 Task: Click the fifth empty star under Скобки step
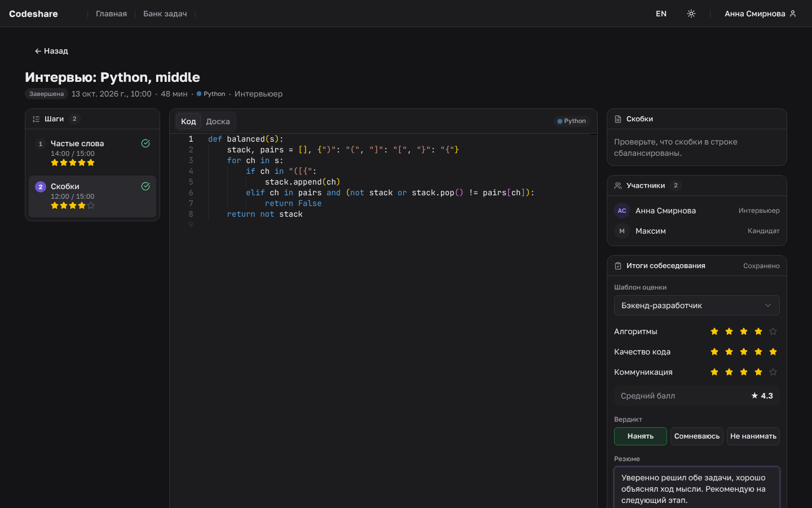(91, 205)
